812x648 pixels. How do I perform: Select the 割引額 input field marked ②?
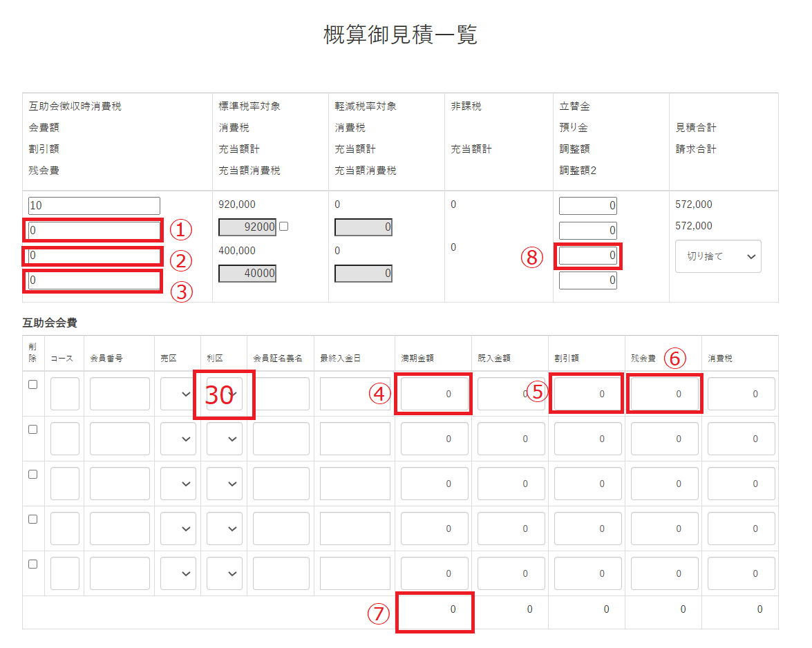94,256
